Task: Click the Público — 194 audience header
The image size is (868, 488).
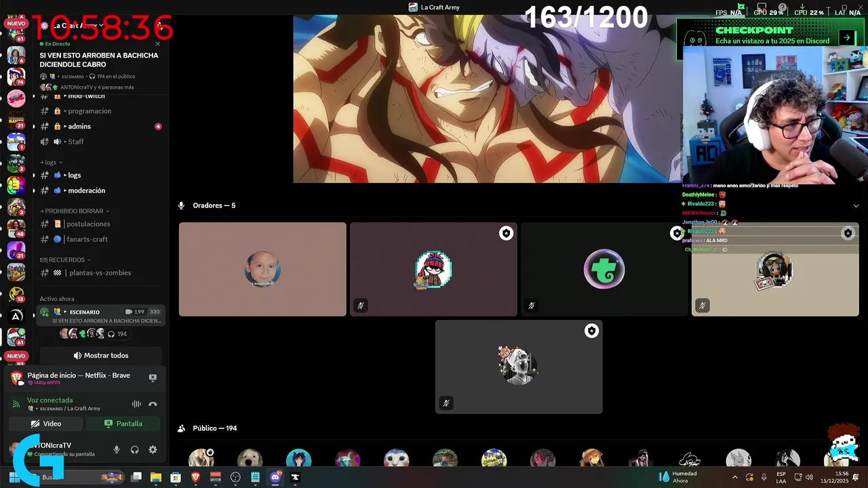Action: 215,428
